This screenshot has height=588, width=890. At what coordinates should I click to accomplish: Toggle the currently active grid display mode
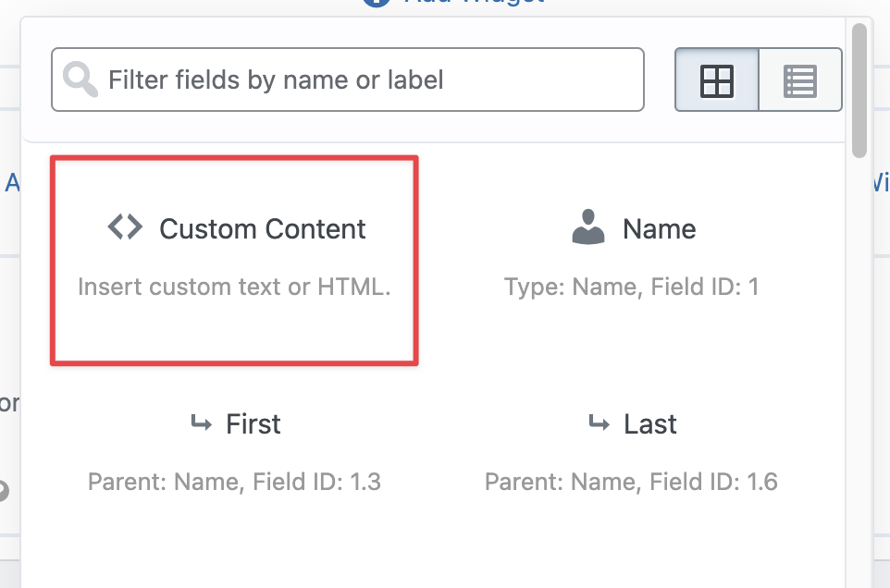717,80
